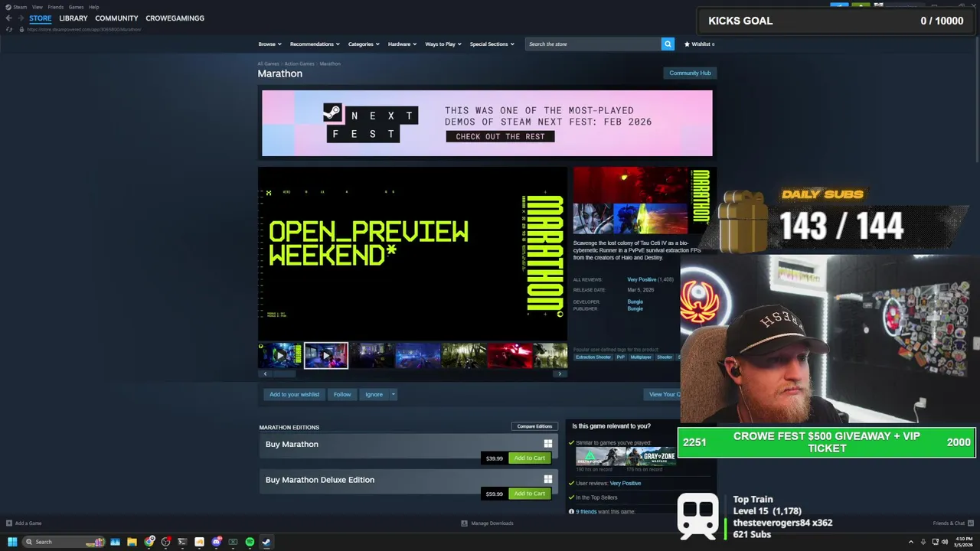Screen dimensions: 980x551
Task: Click Windows platform icon on Deluxe Edition row
Action: coord(548,480)
